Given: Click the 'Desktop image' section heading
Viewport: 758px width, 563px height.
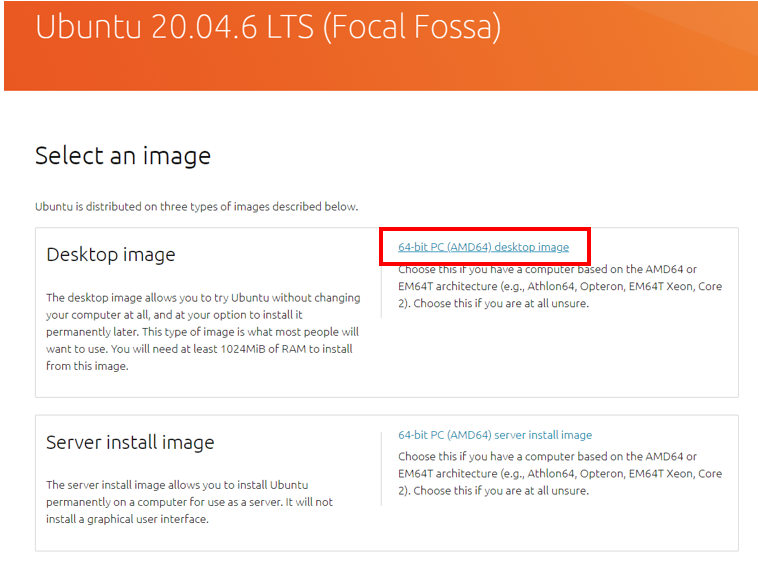Looking at the screenshot, I should pyautogui.click(x=111, y=255).
